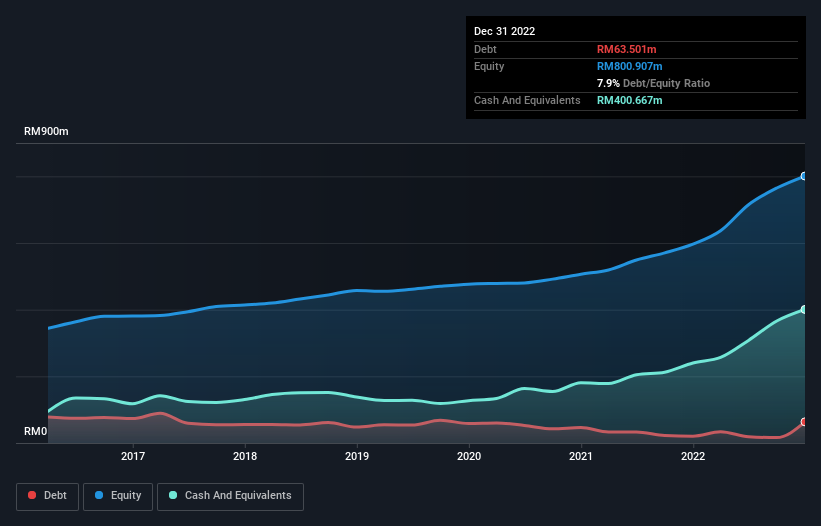Toggle the Equity series legend button

(118, 496)
